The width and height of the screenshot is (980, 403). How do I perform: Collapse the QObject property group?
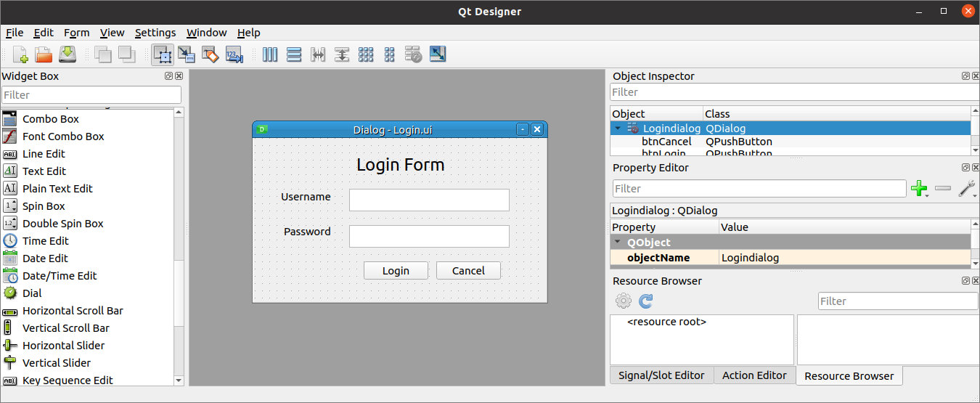(x=618, y=243)
